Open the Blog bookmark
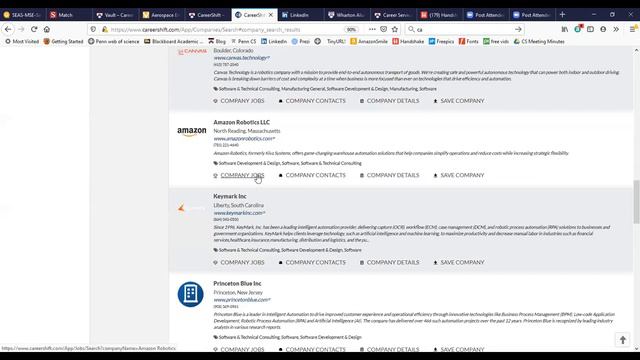Image resolution: width=640 pixels, height=360 pixels. coord(217,41)
